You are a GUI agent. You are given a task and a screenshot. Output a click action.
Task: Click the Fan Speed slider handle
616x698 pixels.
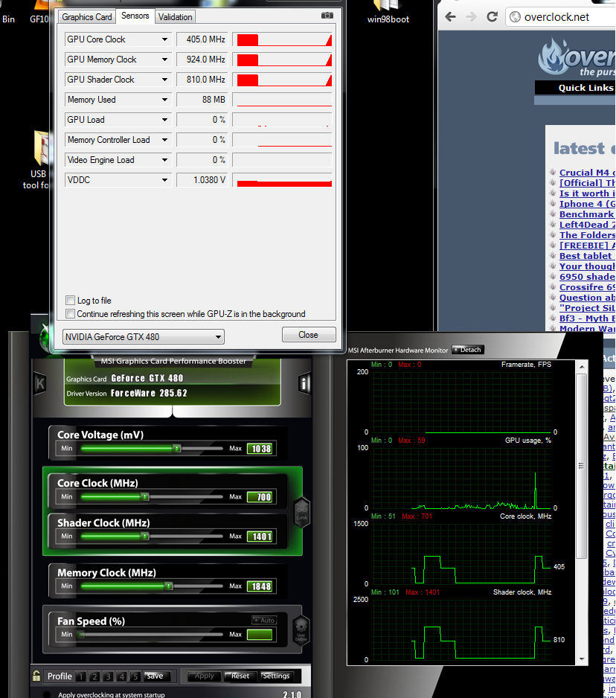pyautogui.click(x=80, y=634)
